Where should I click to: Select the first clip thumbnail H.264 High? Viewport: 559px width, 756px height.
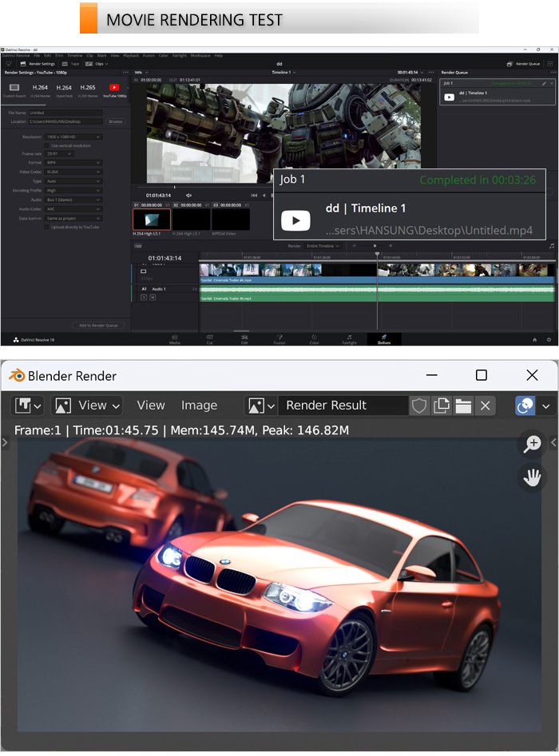[x=151, y=220]
